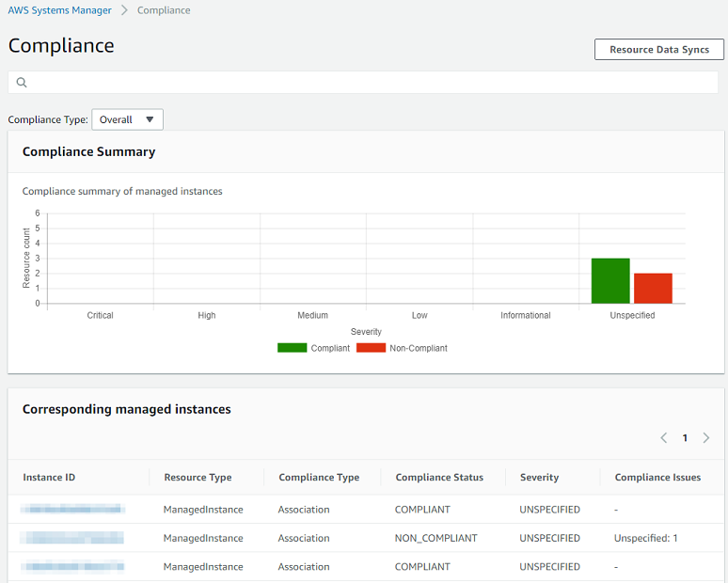This screenshot has height=583, width=728.
Task: Select page number 1 in pagination
Action: point(685,438)
